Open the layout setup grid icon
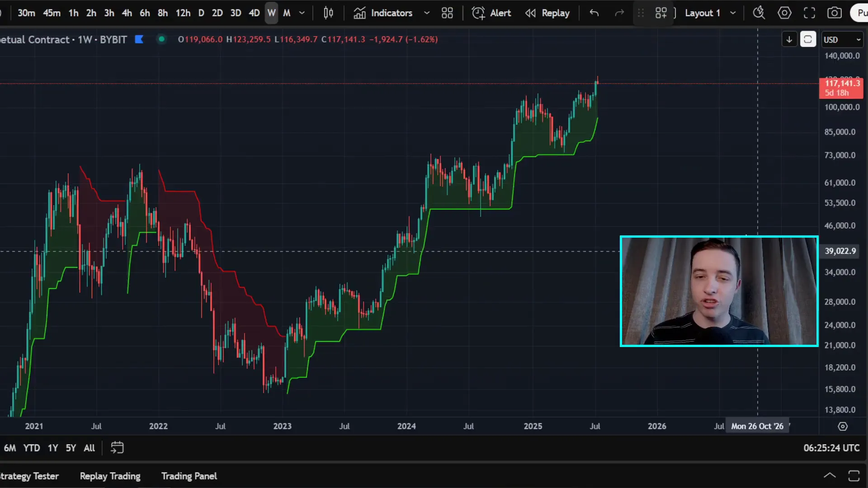 [661, 13]
